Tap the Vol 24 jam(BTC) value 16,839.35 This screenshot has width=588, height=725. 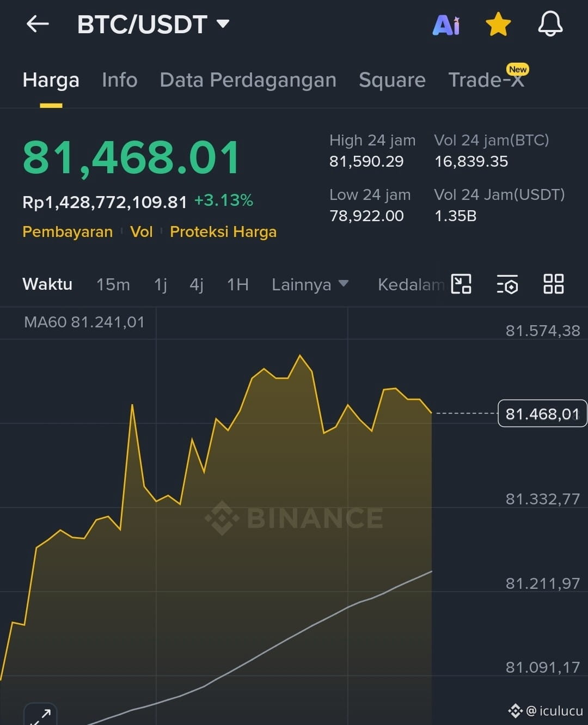[x=471, y=161]
